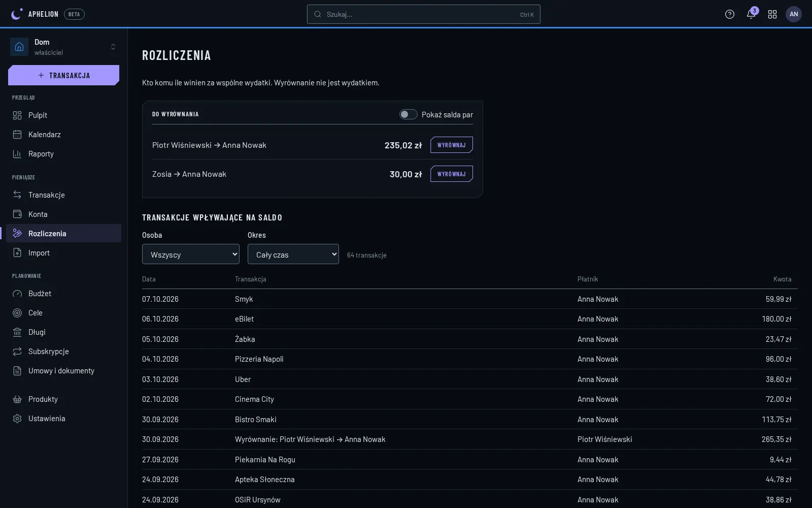Open notifications bell with badge
812x508 pixels.
751,14
